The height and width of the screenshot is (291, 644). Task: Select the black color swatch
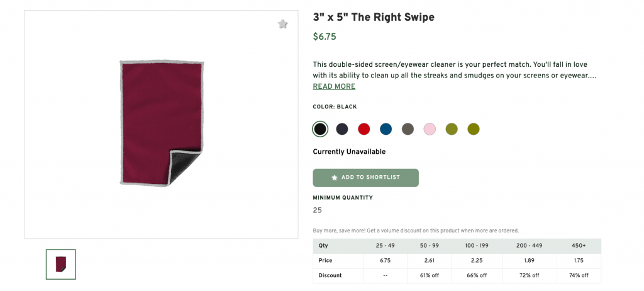320,129
